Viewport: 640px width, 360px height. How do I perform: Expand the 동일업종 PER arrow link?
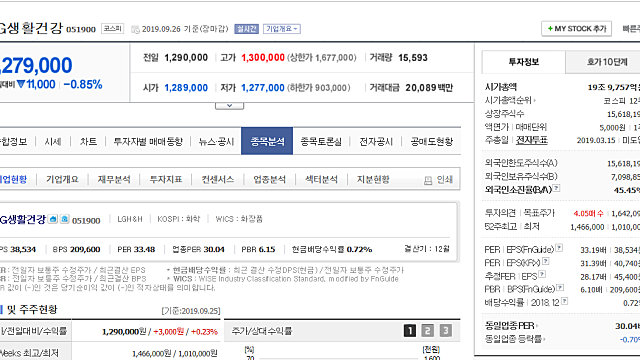click(x=511, y=326)
